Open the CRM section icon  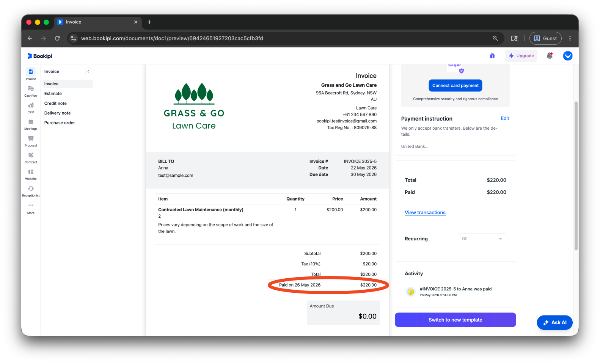pyautogui.click(x=31, y=105)
